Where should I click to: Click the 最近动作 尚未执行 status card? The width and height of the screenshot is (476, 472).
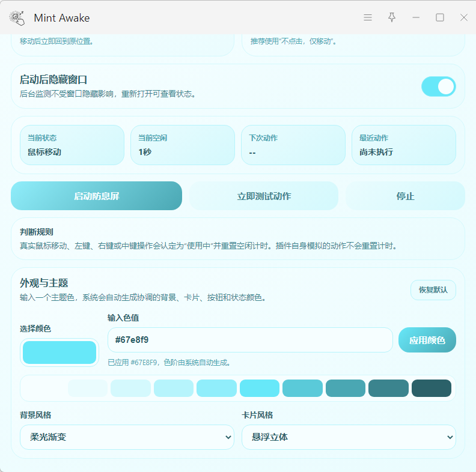click(x=404, y=145)
